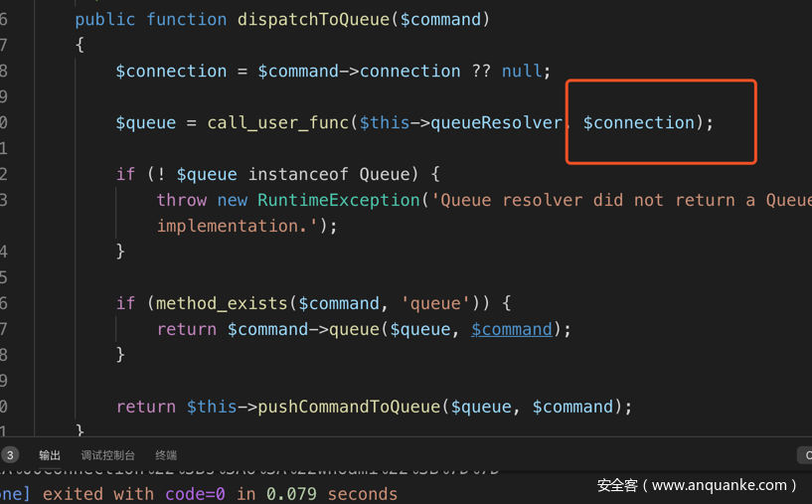Click the problems count badge showing 3

[9, 455]
